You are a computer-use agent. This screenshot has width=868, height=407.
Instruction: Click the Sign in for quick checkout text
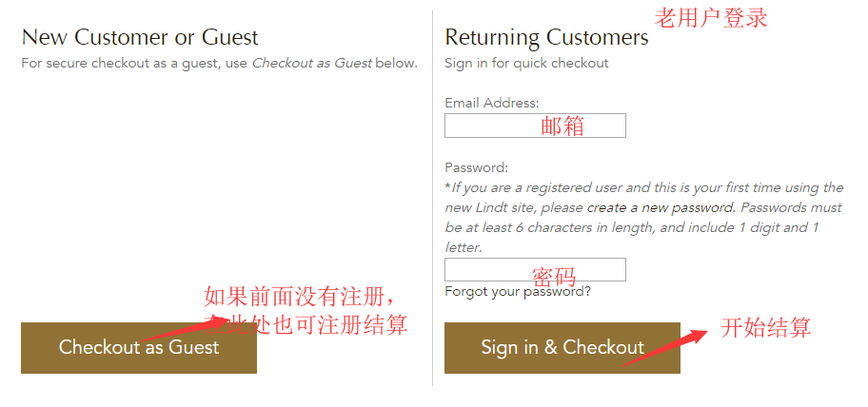click(526, 63)
